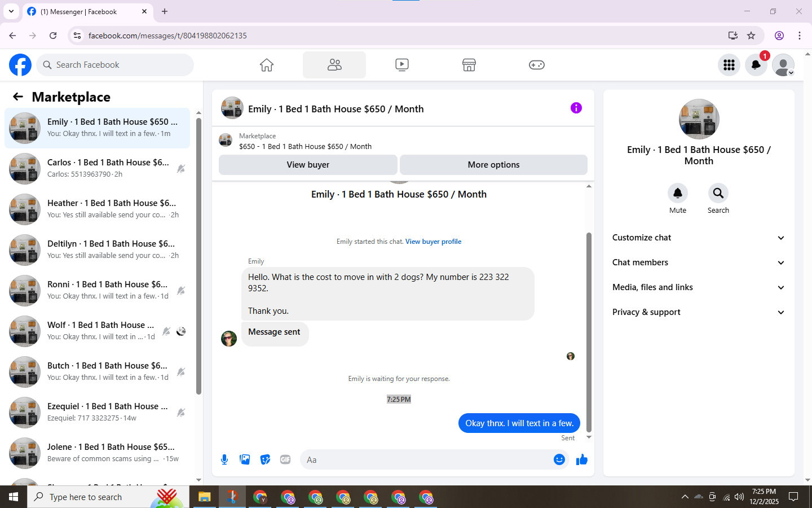
Task: Open Windows notification center icon
Action: coord(793,497)
